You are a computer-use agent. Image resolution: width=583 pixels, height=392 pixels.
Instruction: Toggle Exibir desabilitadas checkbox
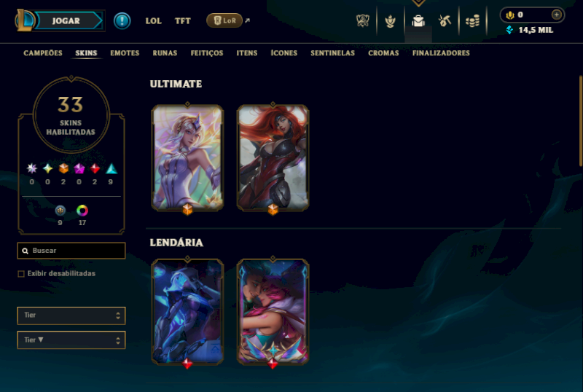21,274
